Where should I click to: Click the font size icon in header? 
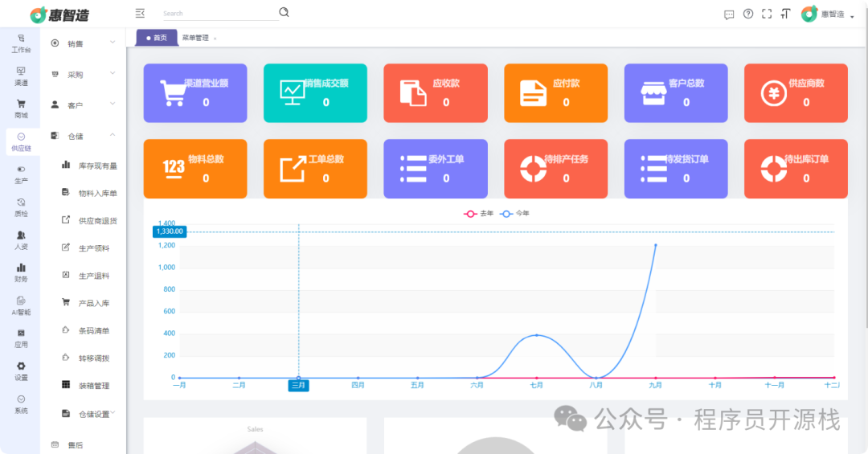(785, 14)
